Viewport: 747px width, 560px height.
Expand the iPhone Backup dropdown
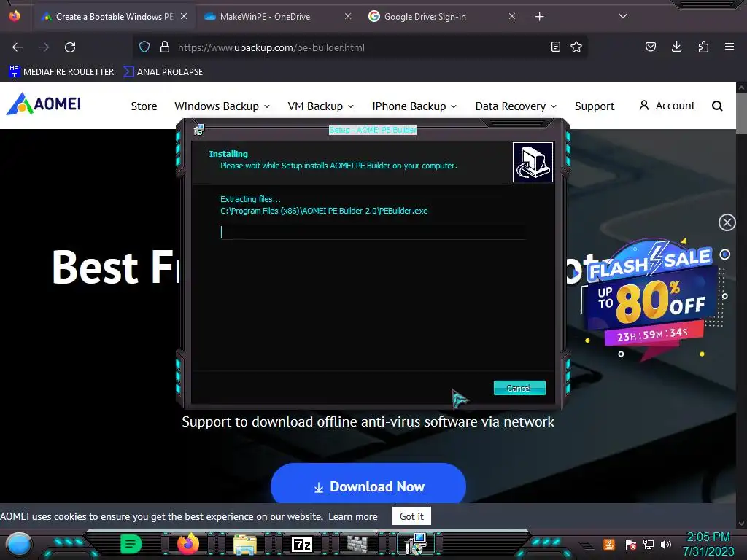(414, 106)
